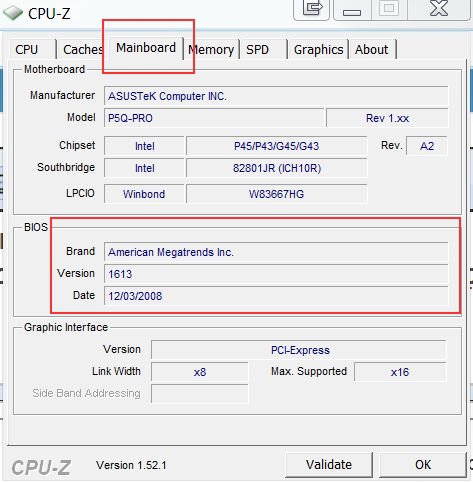Click the CPU-Z application icon in title bar
Viewport: 473px width, 483px height.
pos(13,13)
